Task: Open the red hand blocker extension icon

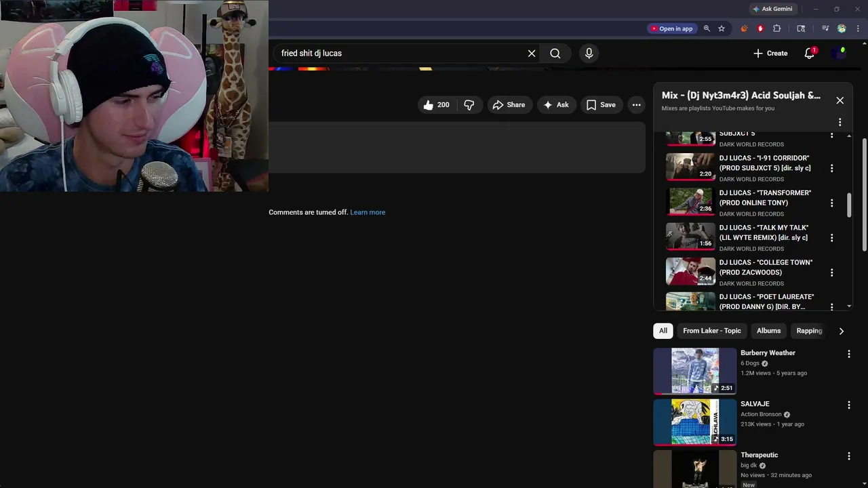Action: coord(760,28)
